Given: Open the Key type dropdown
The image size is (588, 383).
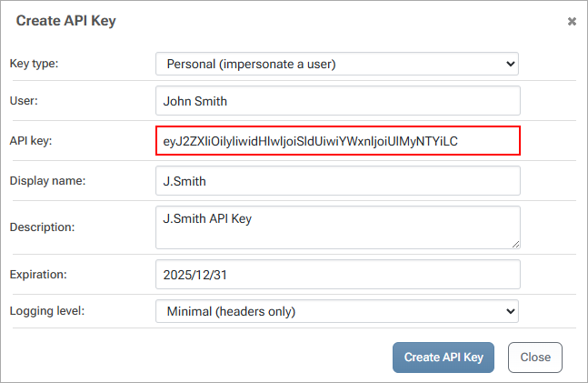Looking at the screenshot, I should point(336,64).
